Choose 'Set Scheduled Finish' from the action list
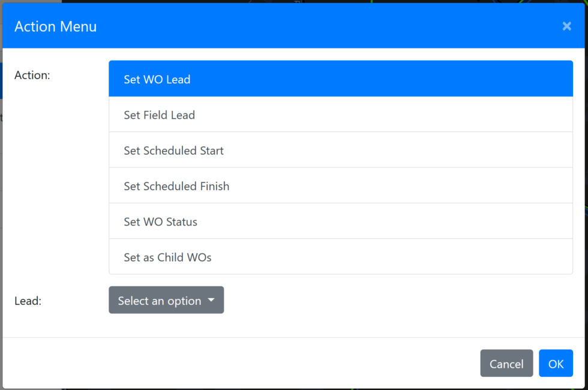 (340, 186)
